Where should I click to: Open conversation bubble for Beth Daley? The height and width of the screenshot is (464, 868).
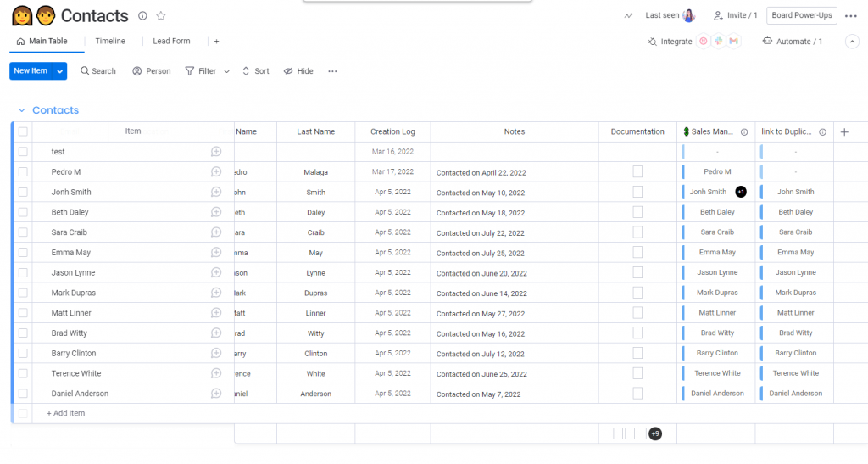(216, 212)
